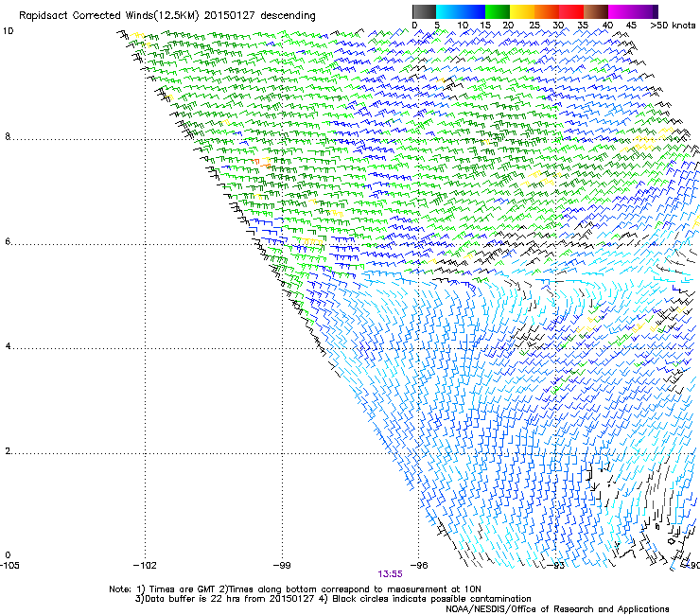The height and width of the screenshot is (615, 700).
Task: Click the date '20150127' in the title
Action: click(230, 15)
